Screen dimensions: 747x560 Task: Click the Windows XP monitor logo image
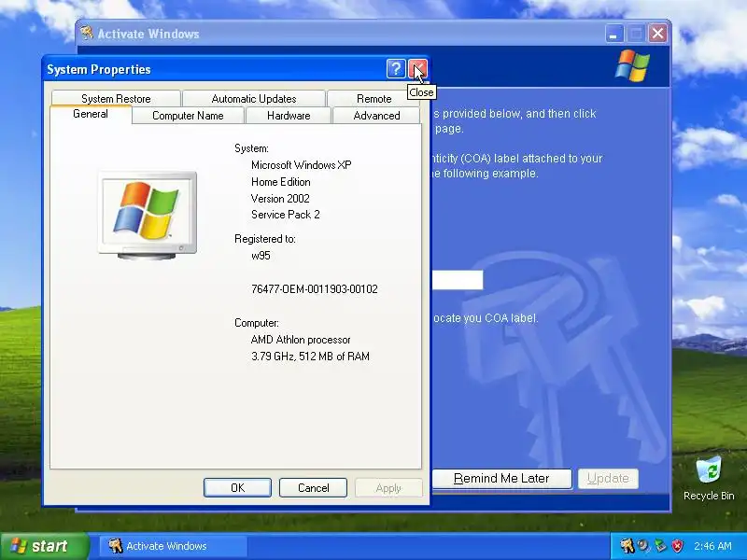tap(148, 216)
